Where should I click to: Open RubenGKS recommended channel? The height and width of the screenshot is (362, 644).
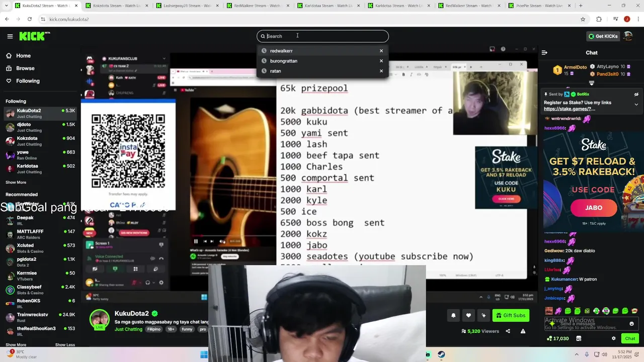pyautogui.click(x=40, y=303)
